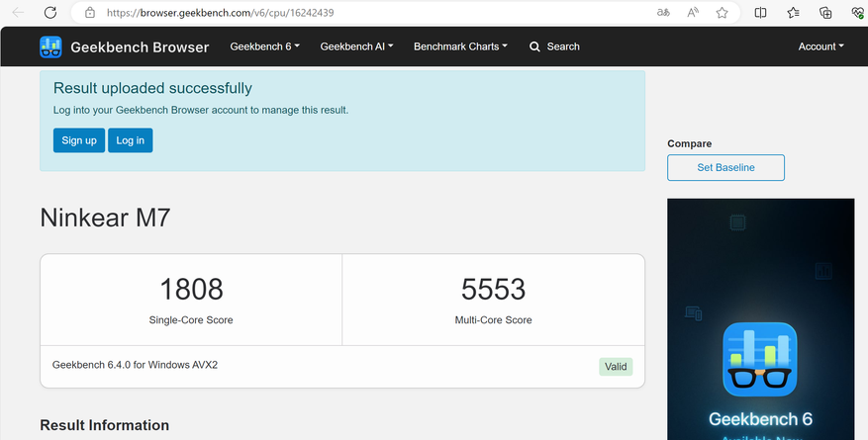Click the Geekbench 6 app icon in the ad
Image resolution: width=868 pixels, height=440 pixels.
point(760,359)
